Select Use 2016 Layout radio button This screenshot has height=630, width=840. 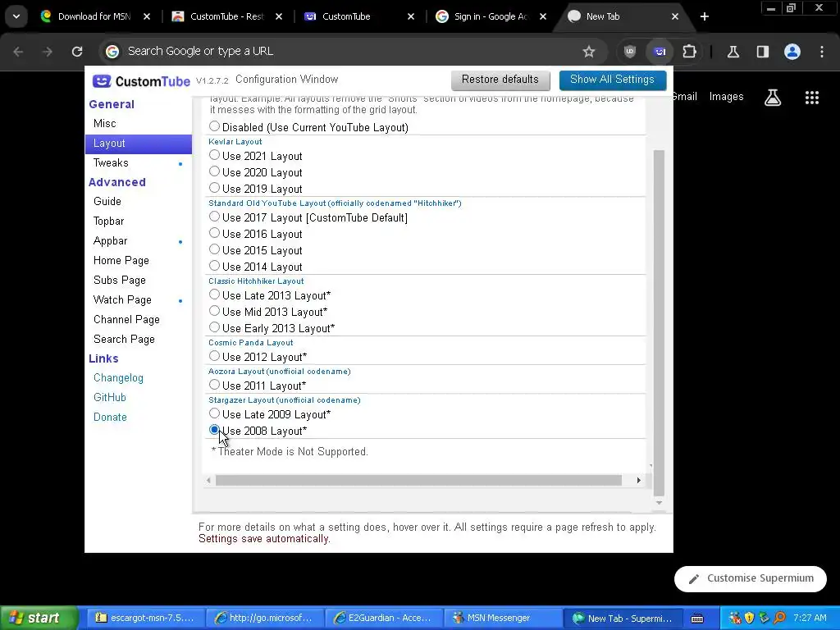(214, 233)
